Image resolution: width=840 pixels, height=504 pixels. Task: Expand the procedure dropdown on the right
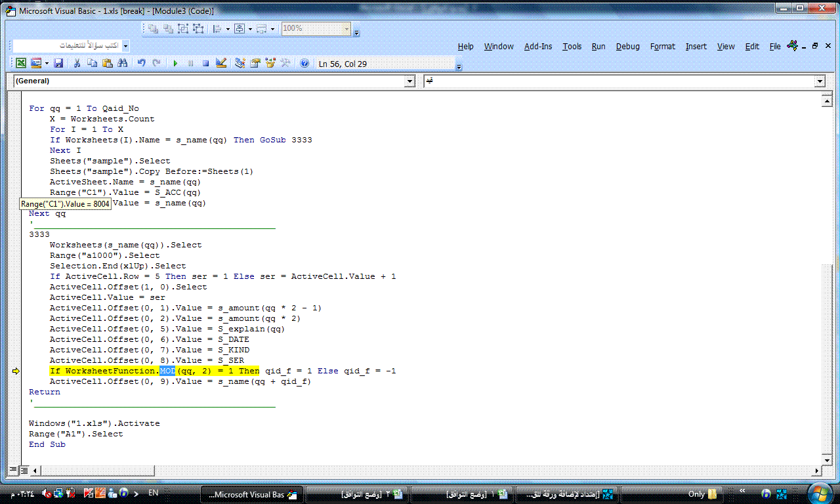click(819, 81)
